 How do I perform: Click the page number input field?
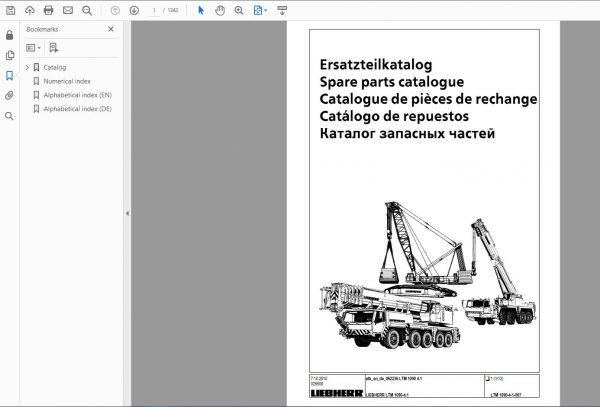click(x=154, y=10)
